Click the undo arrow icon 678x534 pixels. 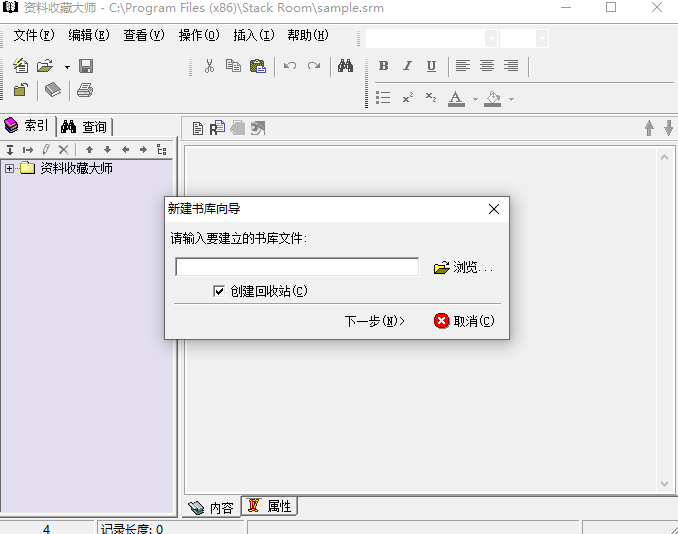pos(290,66)
